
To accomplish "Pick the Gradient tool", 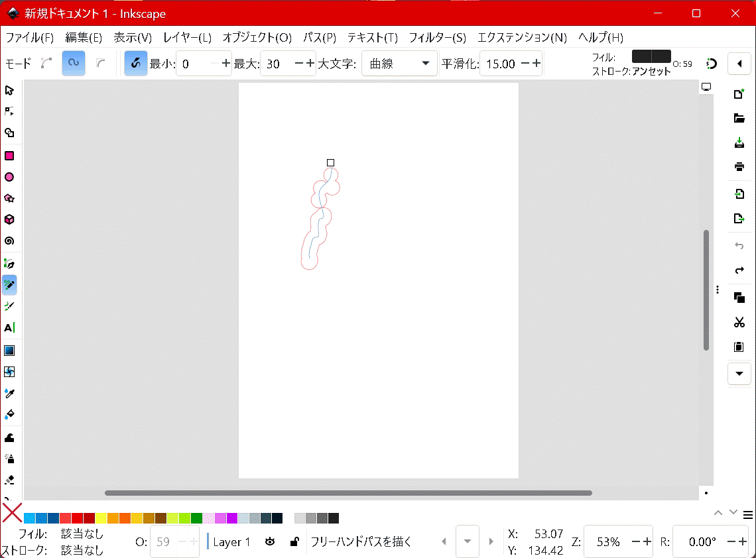I will [x=9, y=350].
